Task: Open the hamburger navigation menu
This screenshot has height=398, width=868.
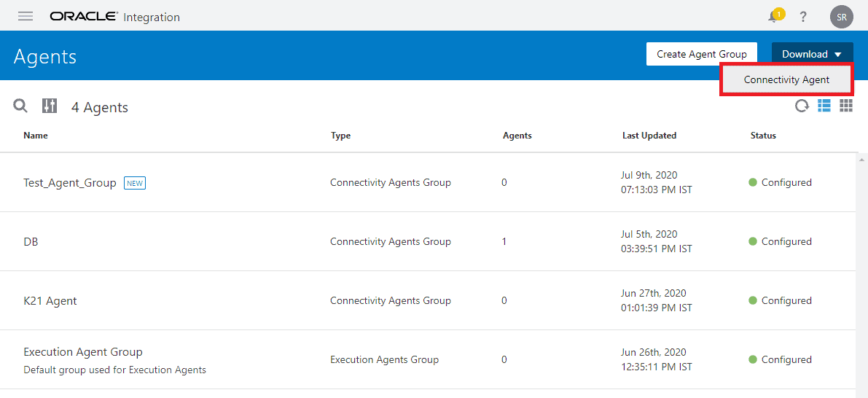Action: click(26, 17)
